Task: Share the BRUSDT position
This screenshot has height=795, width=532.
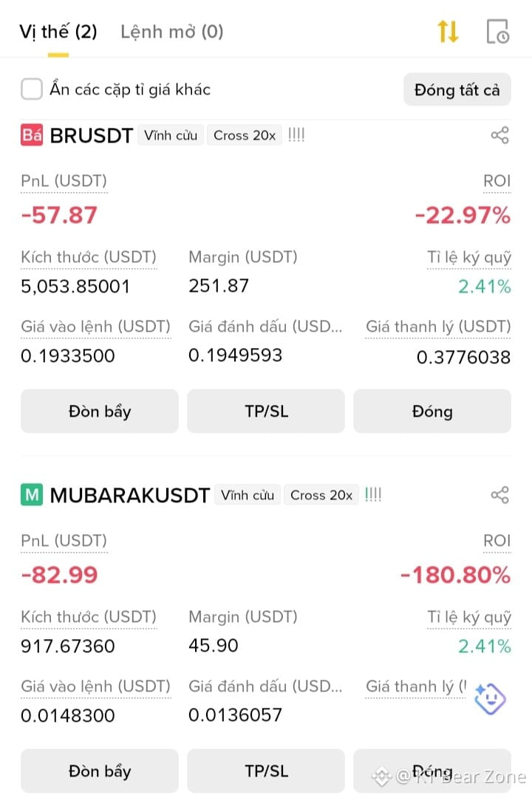Action: click(499, 135)
